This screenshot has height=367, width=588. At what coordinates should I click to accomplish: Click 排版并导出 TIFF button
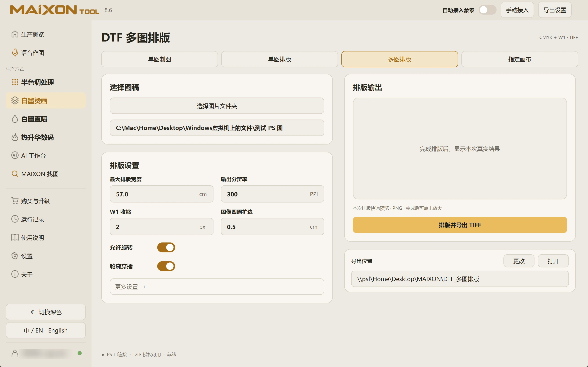point(460,225)
